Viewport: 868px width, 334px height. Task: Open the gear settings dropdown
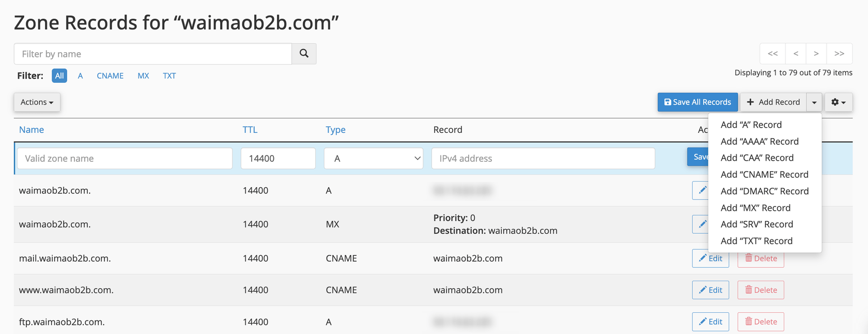[x=838, y=102]
